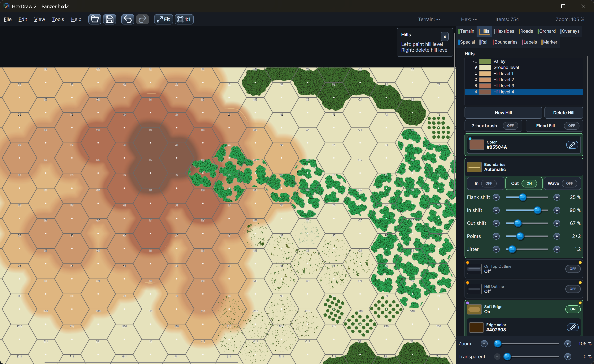Screen dimensions: 594x364
Task: Decrease Out shift with the minus button
Action: click(x=496, y=223)
